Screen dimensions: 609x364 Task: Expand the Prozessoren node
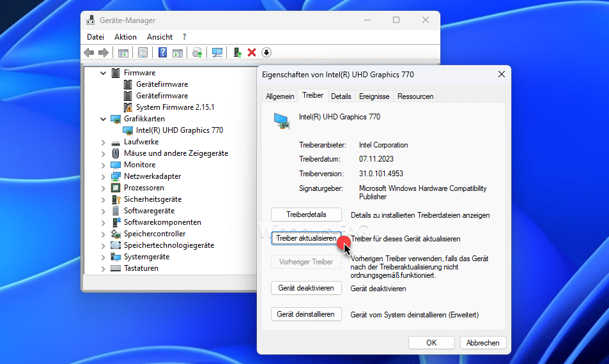(103, 188)
